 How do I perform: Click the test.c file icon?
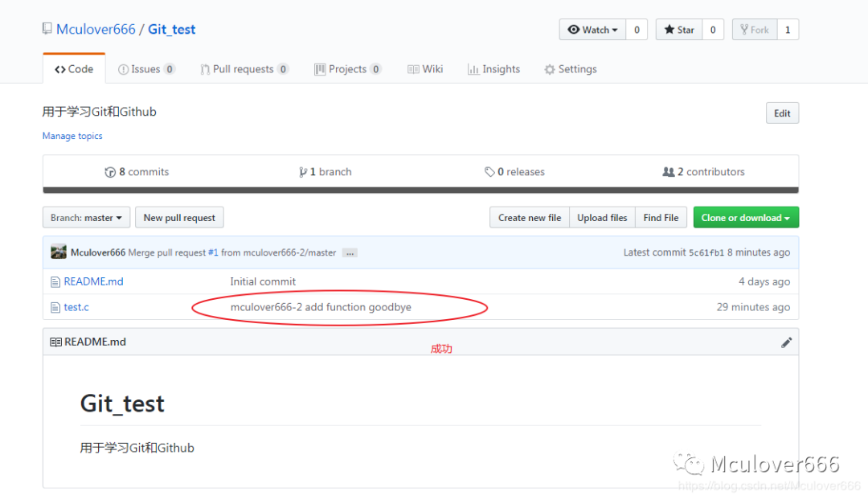pyautogui.click(x=55, y=307)
